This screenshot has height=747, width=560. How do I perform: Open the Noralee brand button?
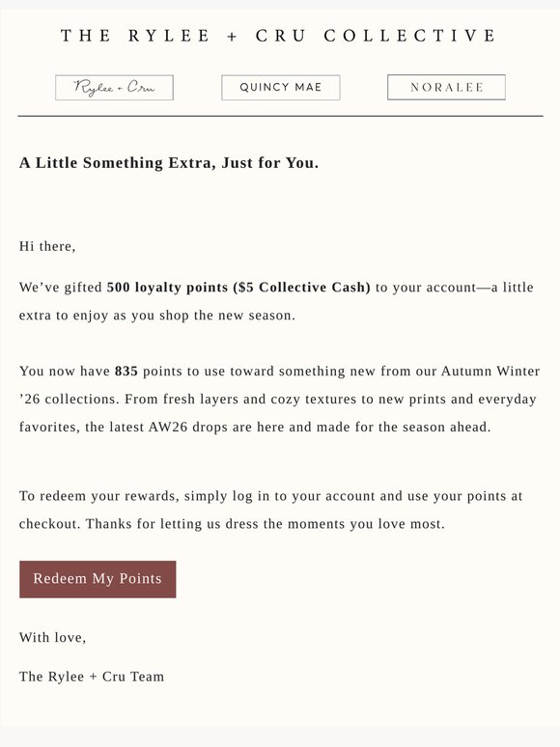[447, 87]
